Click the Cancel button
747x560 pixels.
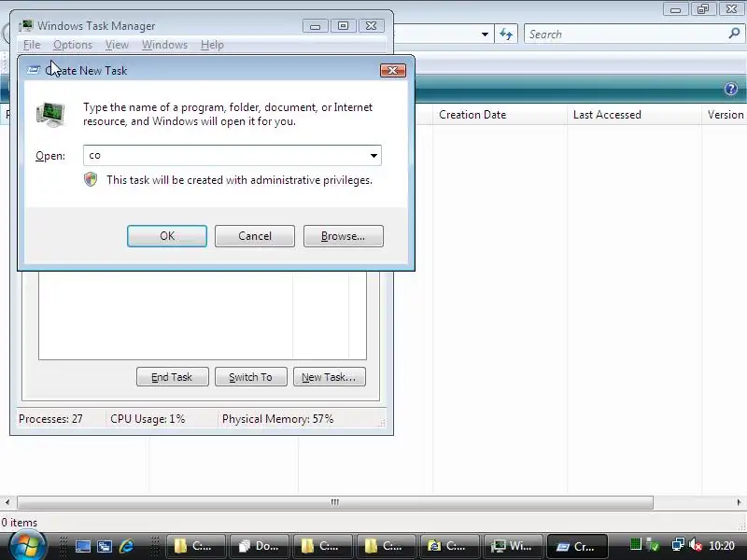[255, 236]
